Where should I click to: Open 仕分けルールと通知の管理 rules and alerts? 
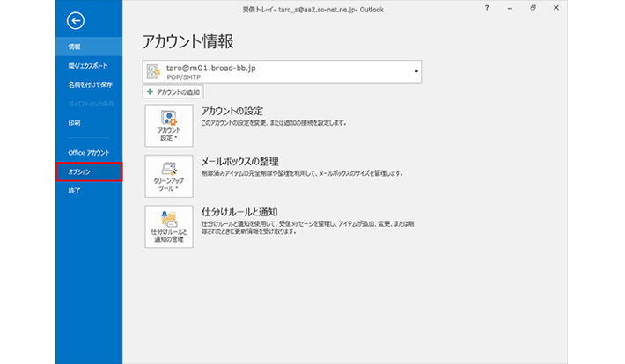pyautogui.click(x=168, y=227)
